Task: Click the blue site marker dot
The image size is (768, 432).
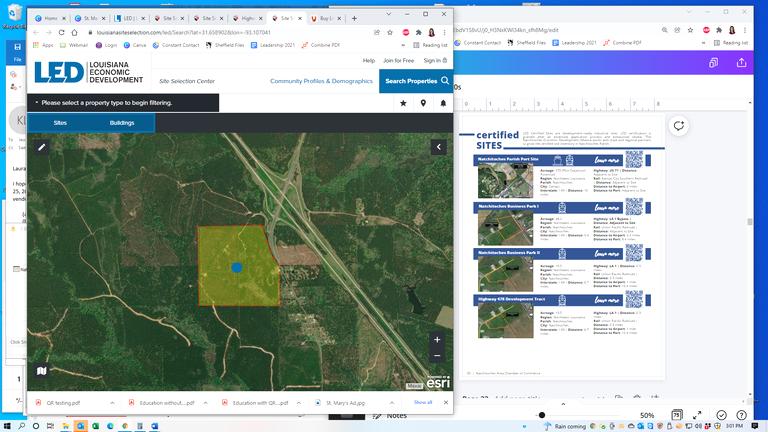Action: [x=237, y=267]
